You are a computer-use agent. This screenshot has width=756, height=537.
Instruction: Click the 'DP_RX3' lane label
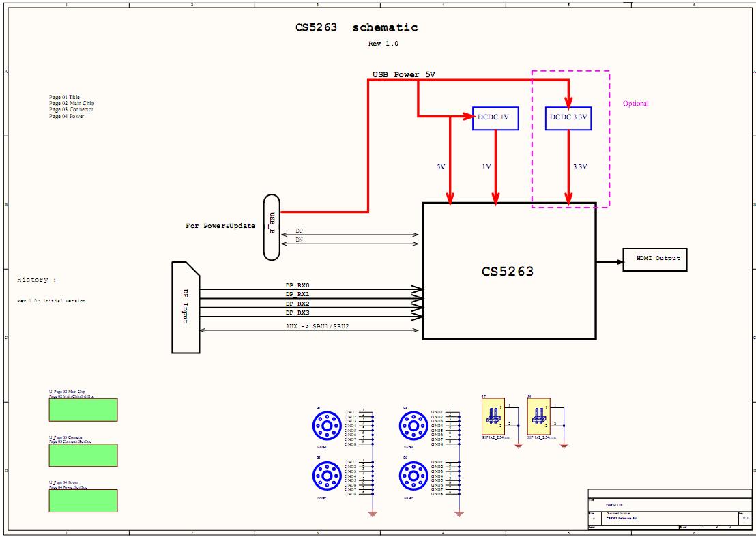coord(297,313)
